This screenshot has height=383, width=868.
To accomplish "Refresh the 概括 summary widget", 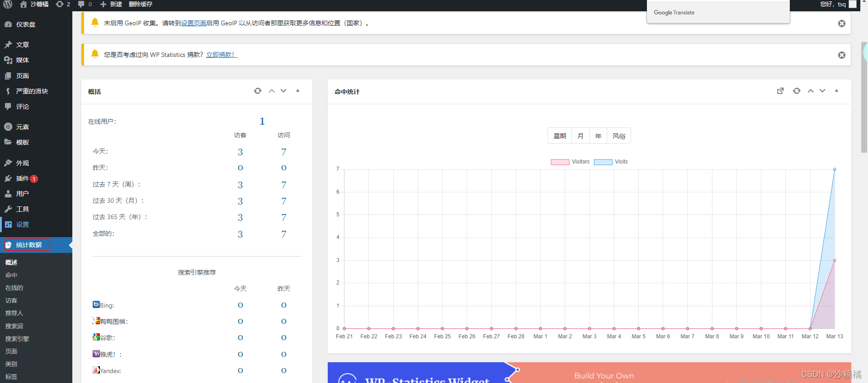I will [x=258, y=91].
